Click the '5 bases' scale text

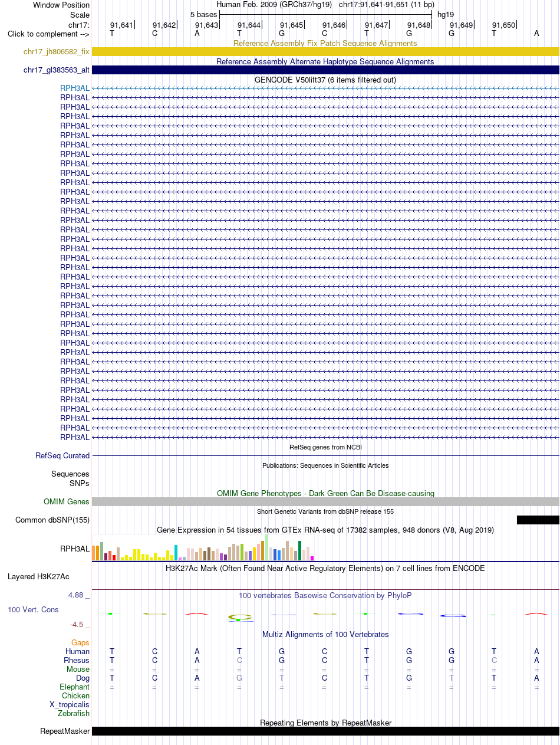[x=203, y=14]
